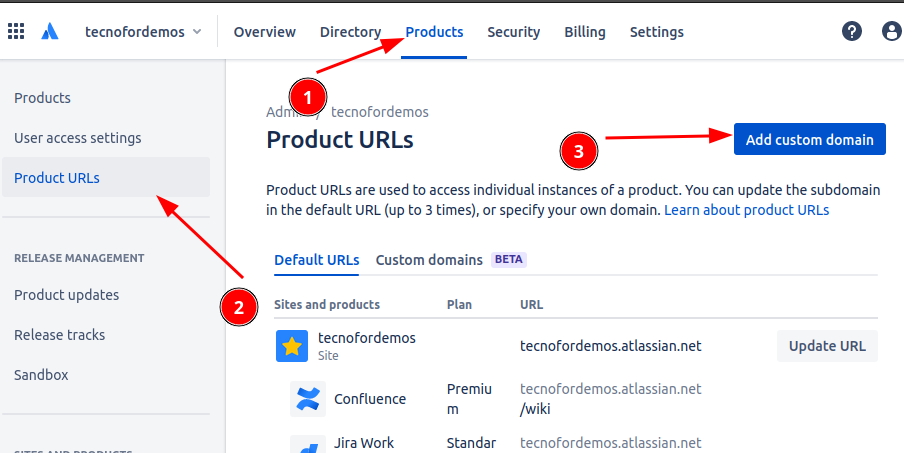Open the Learn about product URLs link
This screenshot has width=904, height=453.
click(x=746, y=210)
